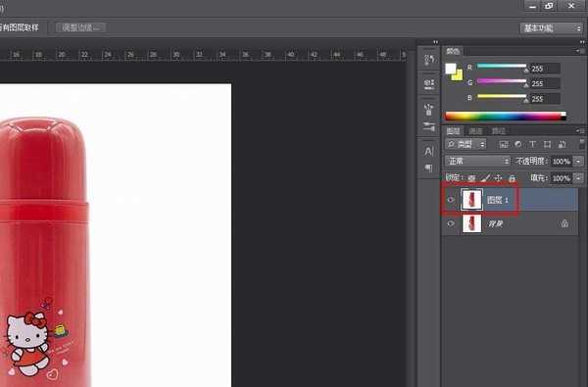The height and width of the screenshot is (387, 588).
Task: Open the Brush presets dock icon
Action: pyautogui.click(x=429, y=127)
